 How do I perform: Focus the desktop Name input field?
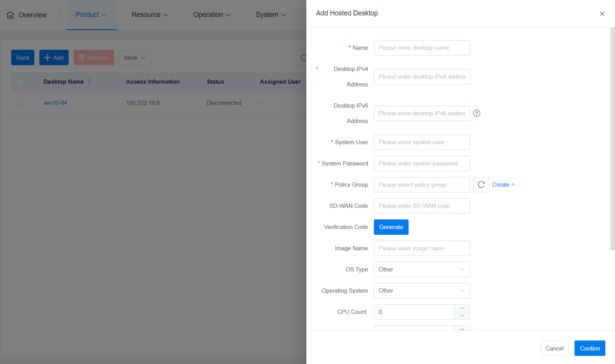[x=422, y=48]
